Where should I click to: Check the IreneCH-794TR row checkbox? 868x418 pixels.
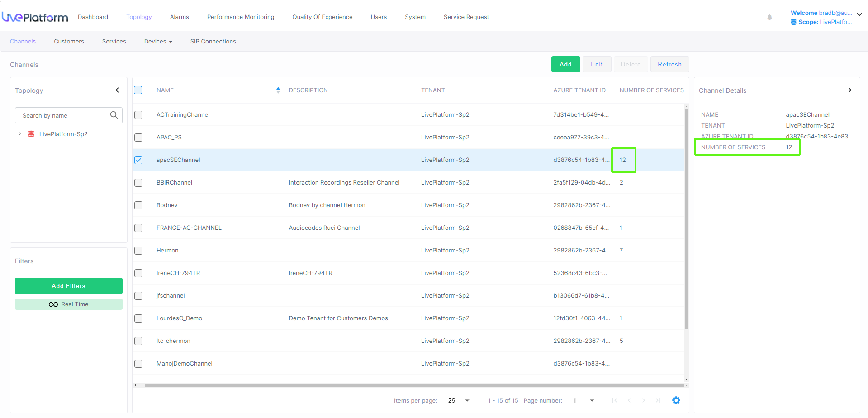tap(138, 273)
